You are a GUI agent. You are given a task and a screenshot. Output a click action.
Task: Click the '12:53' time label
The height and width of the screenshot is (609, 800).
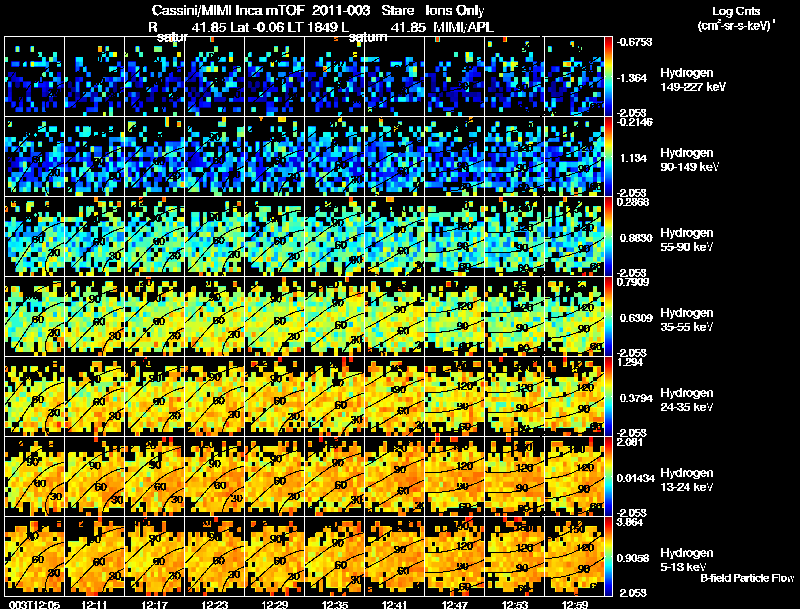[x=515, y=604]
